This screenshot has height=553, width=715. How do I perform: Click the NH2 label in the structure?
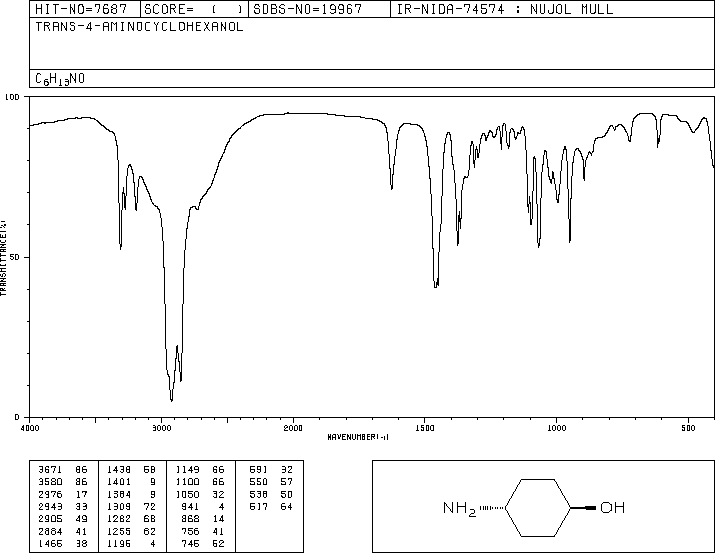coord(459,508)
